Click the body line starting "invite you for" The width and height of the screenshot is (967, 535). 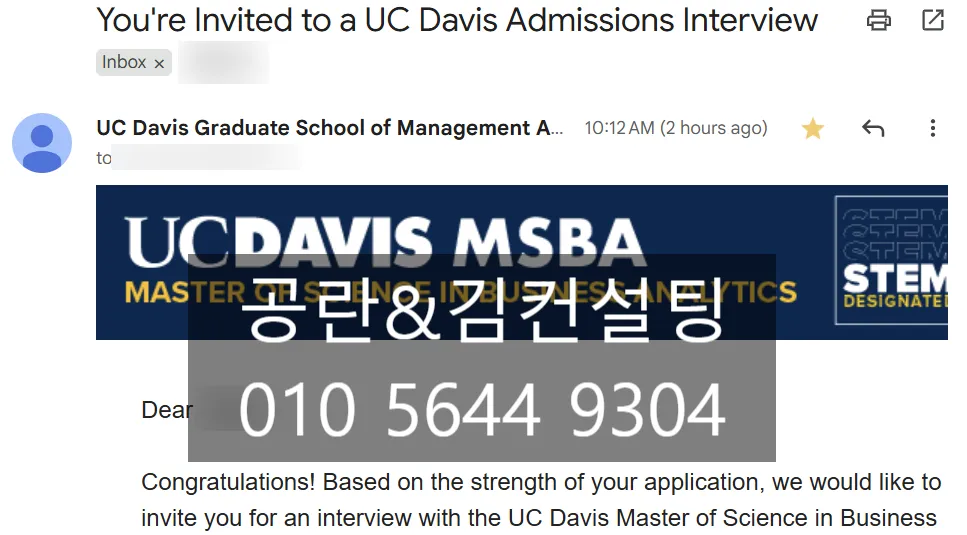(x=539, y=518)
